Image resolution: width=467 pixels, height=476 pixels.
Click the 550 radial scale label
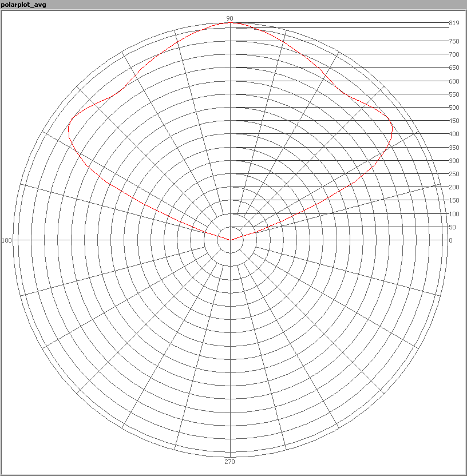(x=454, y=94)
